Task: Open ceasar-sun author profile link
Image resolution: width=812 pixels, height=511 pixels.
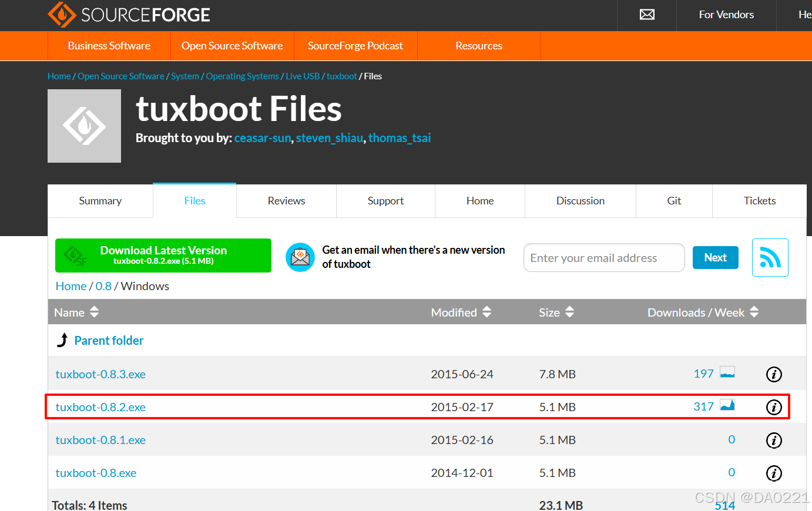Action: [263, 138]
